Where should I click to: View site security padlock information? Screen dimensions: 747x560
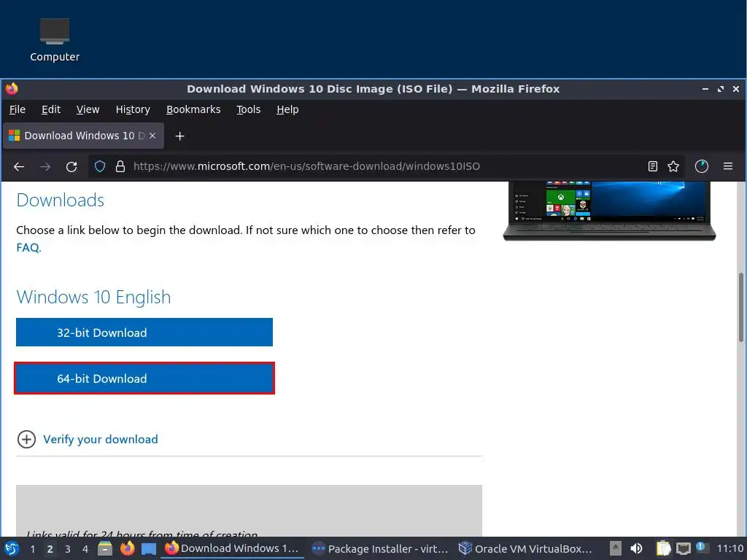120,166
